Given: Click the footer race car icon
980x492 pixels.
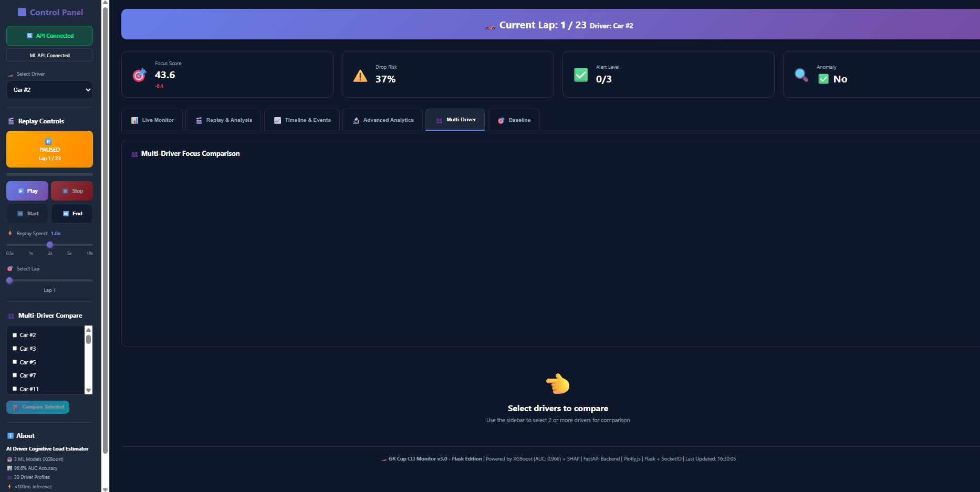Looking at the screenshot, I should tap(384, 459).
